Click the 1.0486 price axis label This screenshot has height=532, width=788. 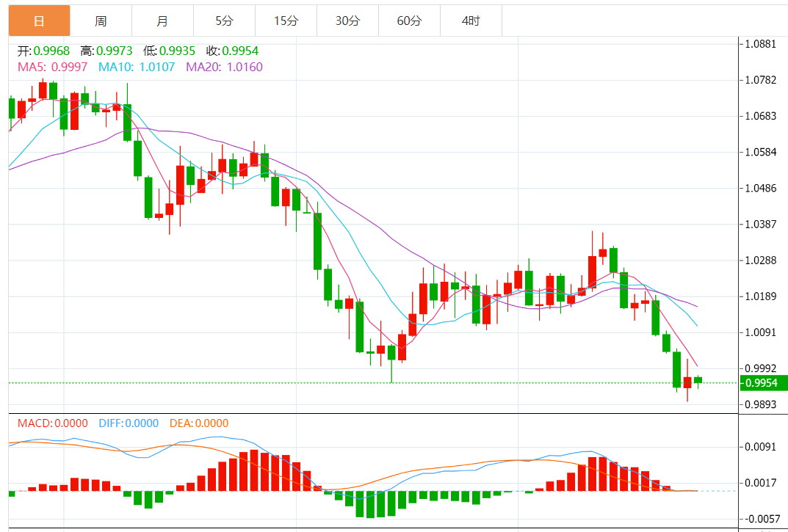tap(760, 189)
